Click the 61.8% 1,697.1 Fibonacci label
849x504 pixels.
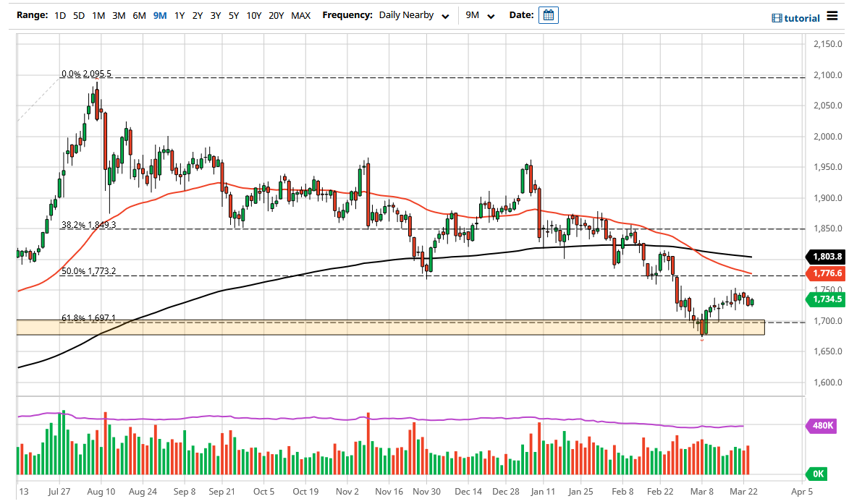tap(88, 318)
